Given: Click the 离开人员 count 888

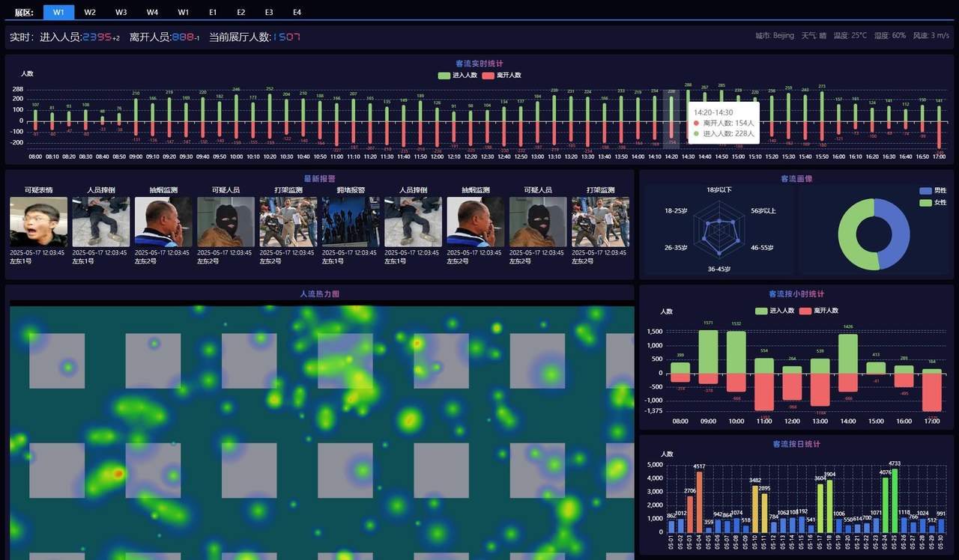Looking at the screenshot, I should pyautogui.click(x=183, y=37).
